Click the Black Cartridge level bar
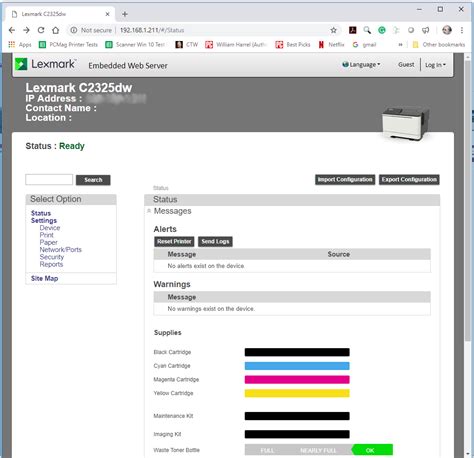 coord(297,352)
